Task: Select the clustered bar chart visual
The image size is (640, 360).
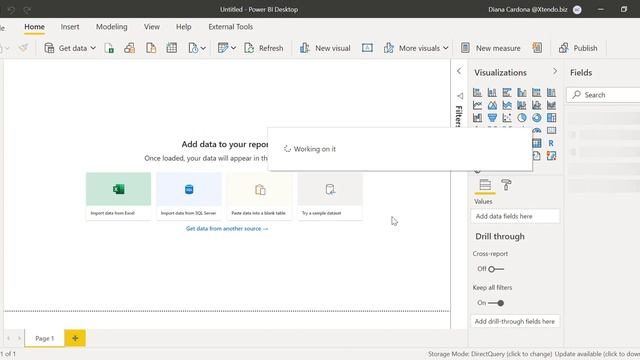Action: coord(507,93)
